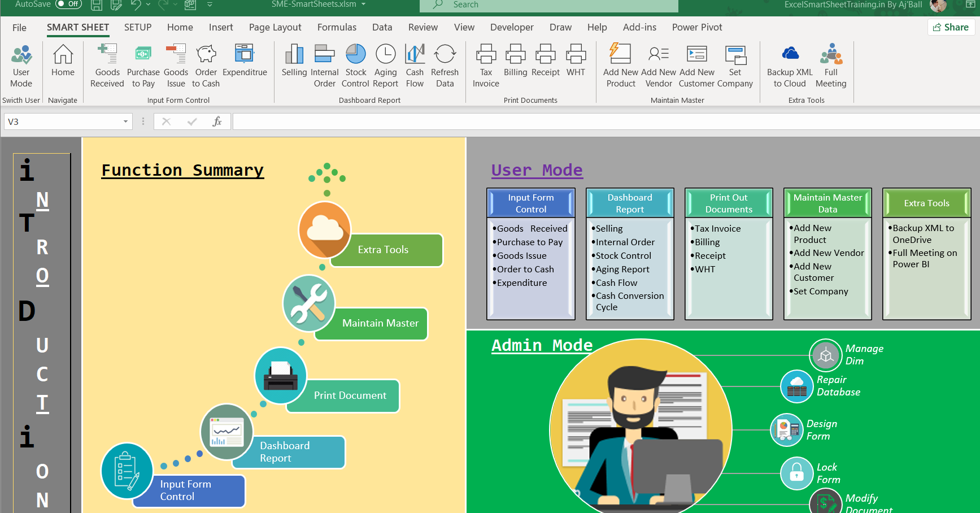Click the Home navigate icon in the ribbon
Viewport: 980px width, 513px height.
pyautogui.click(x=63, y=60)
